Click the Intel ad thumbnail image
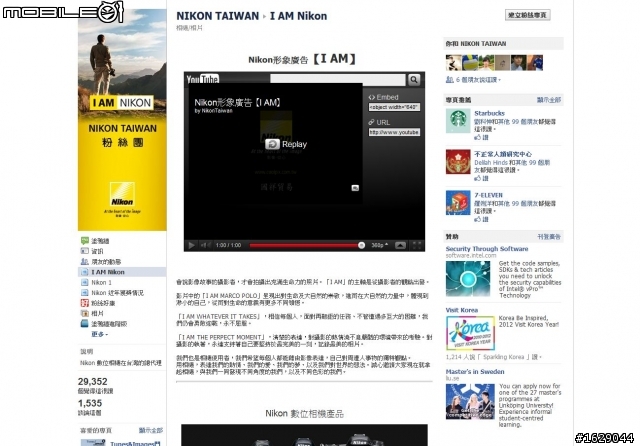The image size is (640, 446). [468, 279]
